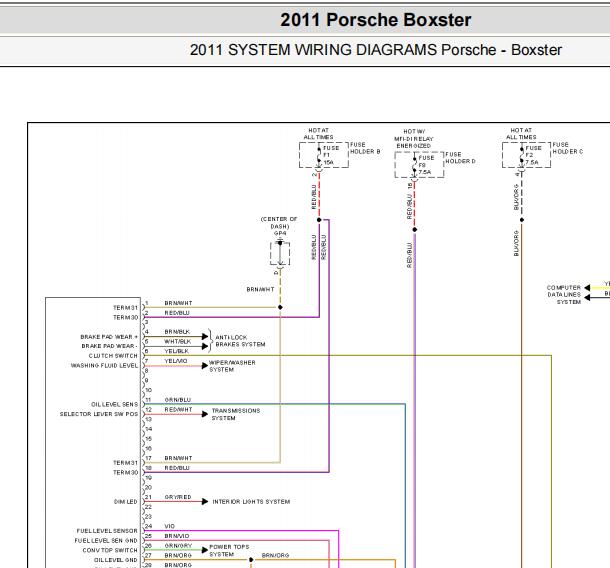This screenshot has width=610, height=568.
Task: Click the "FUSE F9 7.5A" fuse symbol
Action: (419, 165)
